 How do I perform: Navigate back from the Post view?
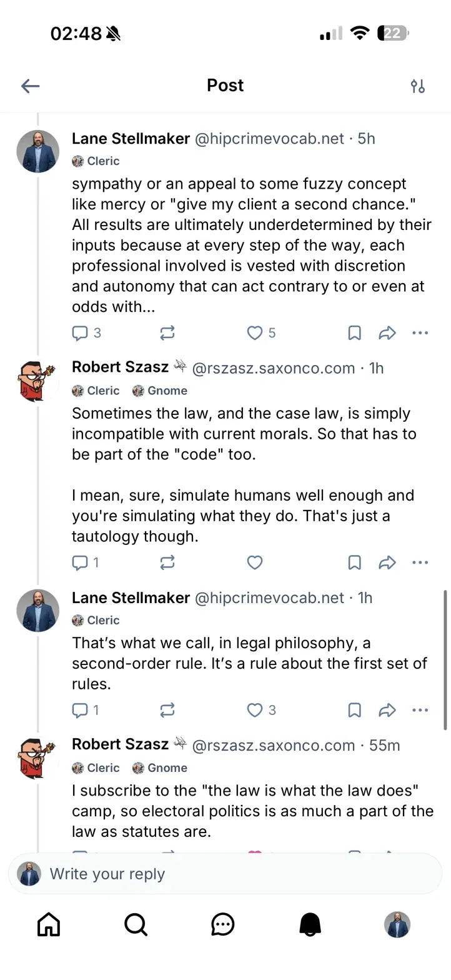point(30,86)
